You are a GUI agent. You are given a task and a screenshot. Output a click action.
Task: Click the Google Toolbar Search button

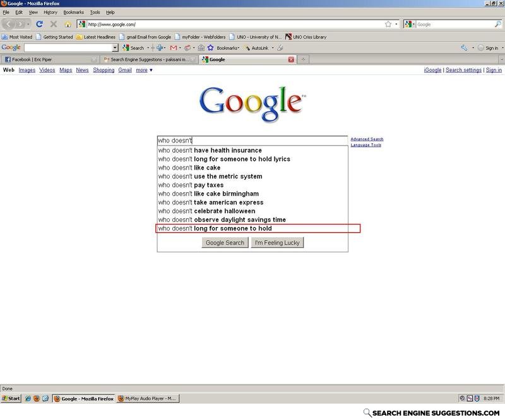(x=133, y=48)
